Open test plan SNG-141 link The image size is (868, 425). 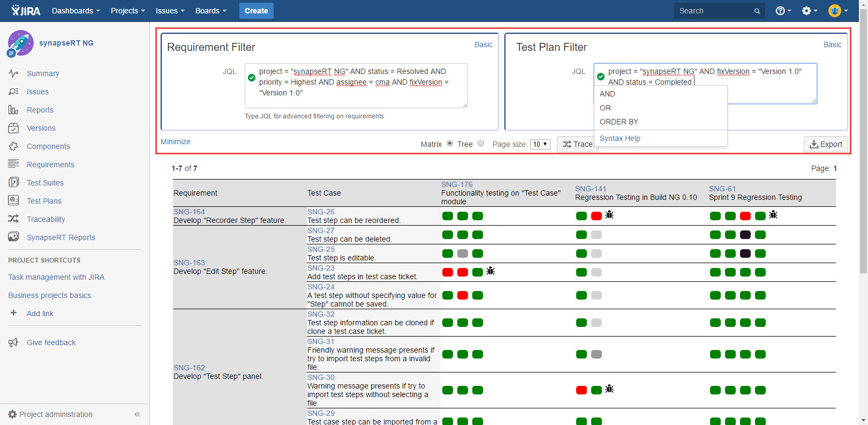(x=591, y=189)
